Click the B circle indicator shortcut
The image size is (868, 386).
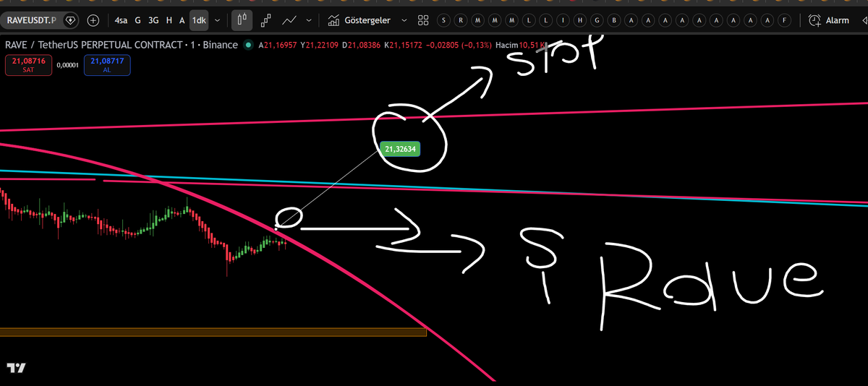pyautogui.click(x=616, y=20)
